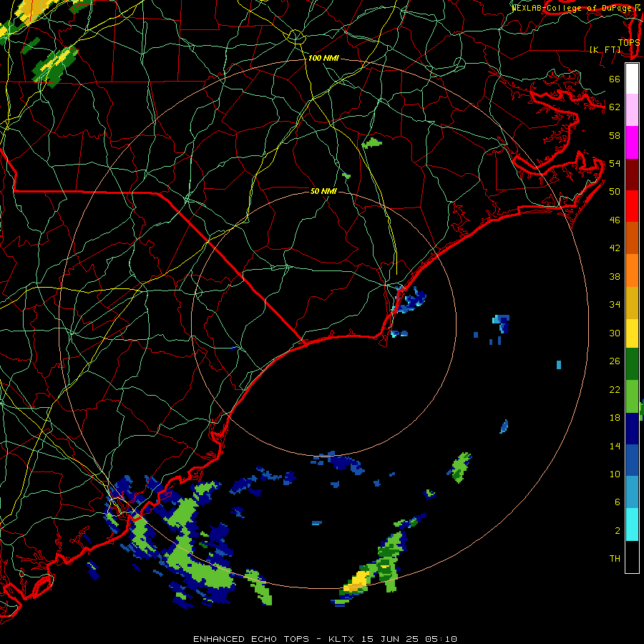
Task: Click the 42 value on the legend scale
Action: (x=615, y=248)
